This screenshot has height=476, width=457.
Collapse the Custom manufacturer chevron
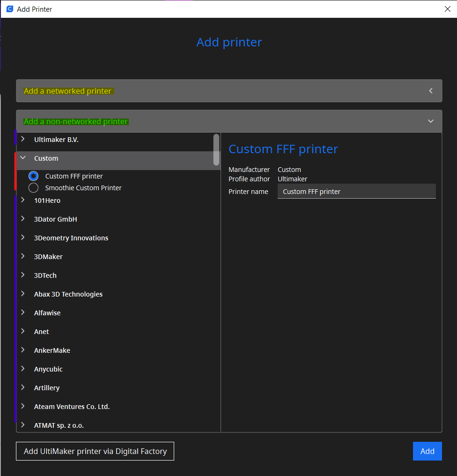(x=23, y=157)
